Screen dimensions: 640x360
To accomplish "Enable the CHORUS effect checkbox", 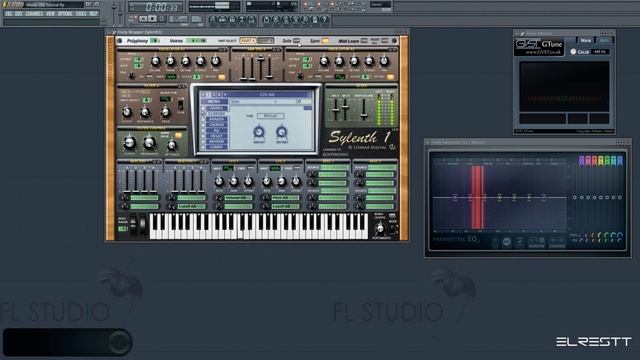I will click(204, 125).
